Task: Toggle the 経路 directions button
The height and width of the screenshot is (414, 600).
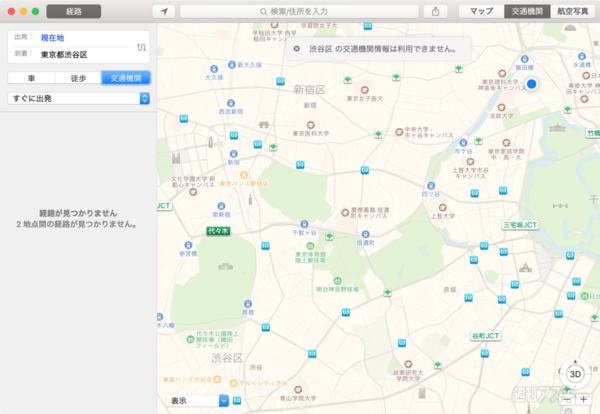Action: 74,11
